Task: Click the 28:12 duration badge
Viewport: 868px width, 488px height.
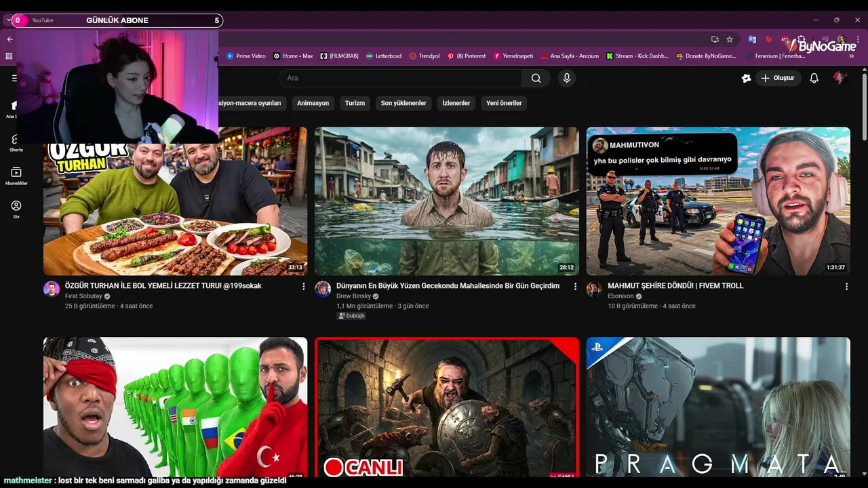Action: pyautogui.click(x=566, y=268)
